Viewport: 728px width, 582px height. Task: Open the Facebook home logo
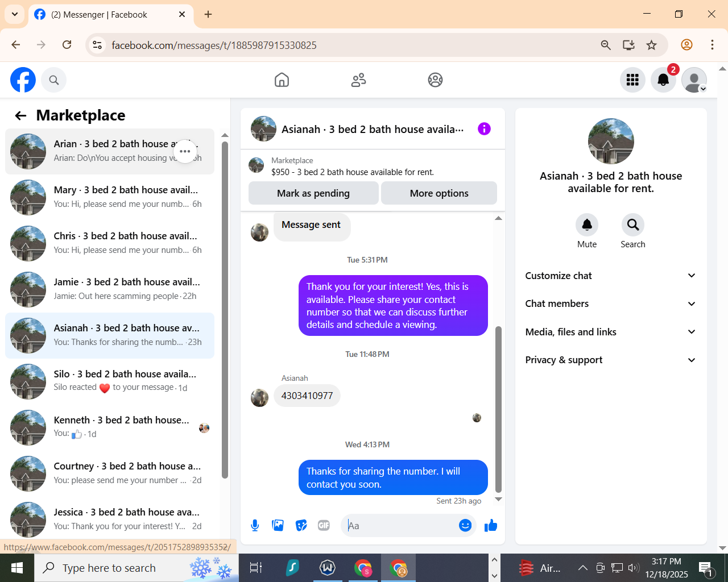pos(23,80)
